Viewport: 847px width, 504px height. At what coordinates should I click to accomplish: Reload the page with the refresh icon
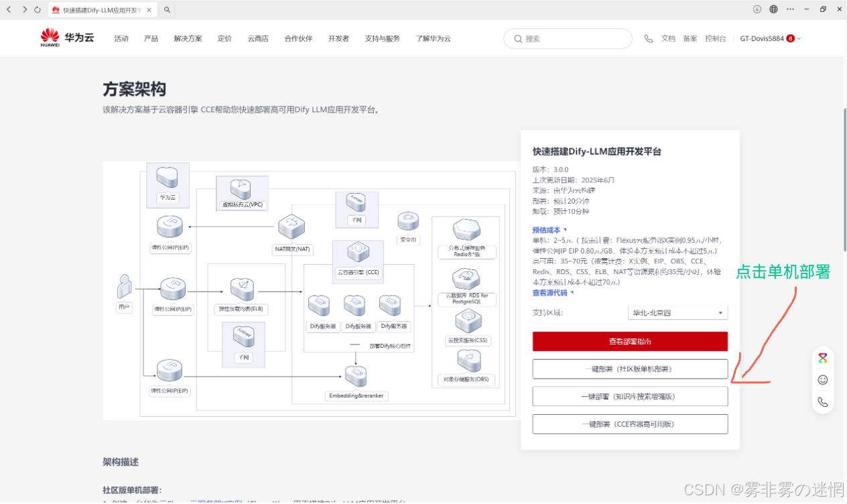(x=38, y=9)
